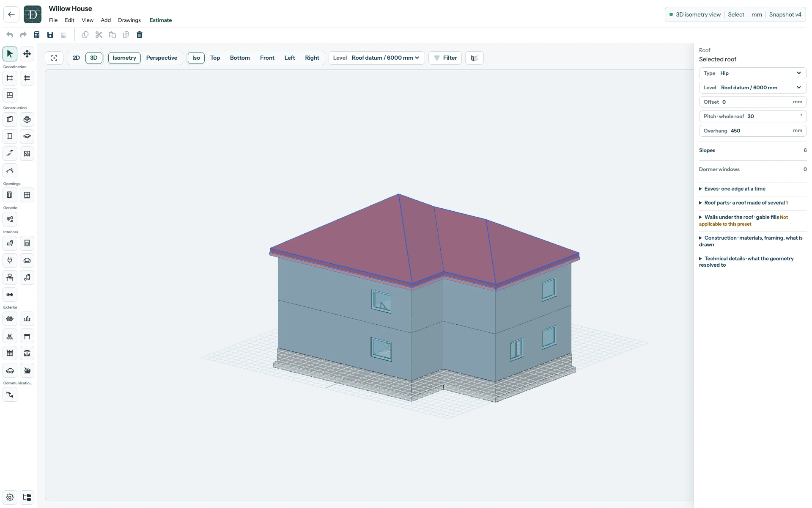
Task: Expand Eaves one edge at a time
Action: point(753,189)
